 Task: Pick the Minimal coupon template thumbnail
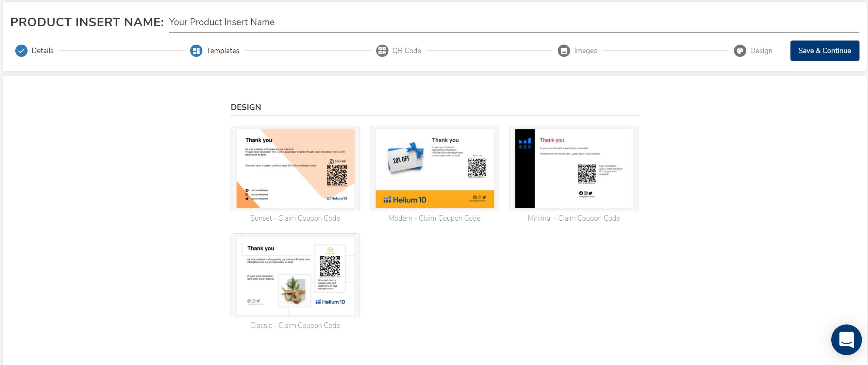(573, 169)
